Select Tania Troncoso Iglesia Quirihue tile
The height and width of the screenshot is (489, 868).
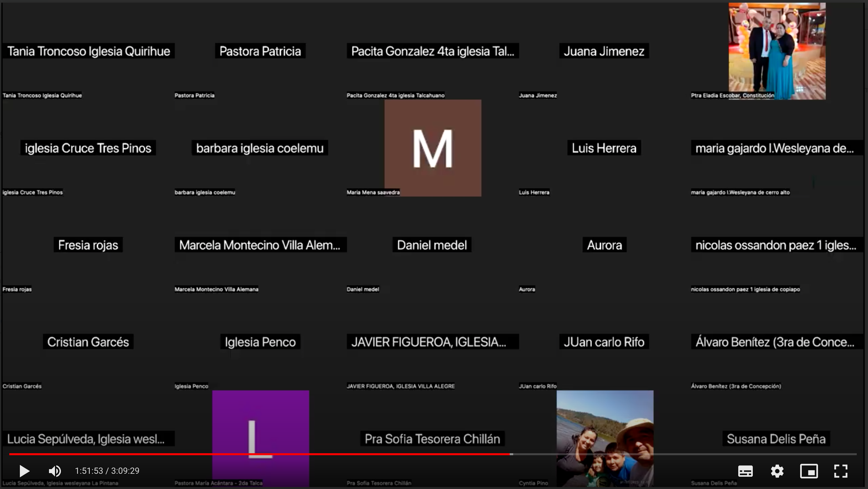pyautogui.click(x=88, y=51)
